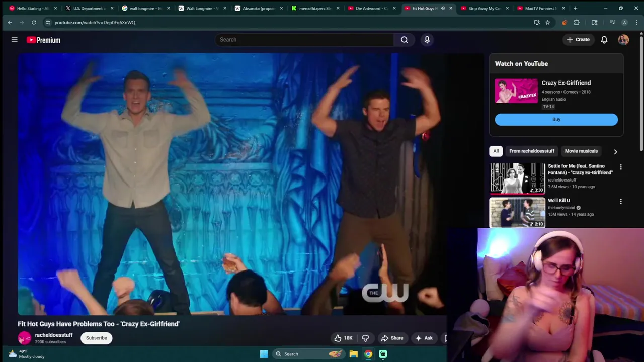
Task: Open Chrome from the taskbar
Action: (x=368, y=354)
